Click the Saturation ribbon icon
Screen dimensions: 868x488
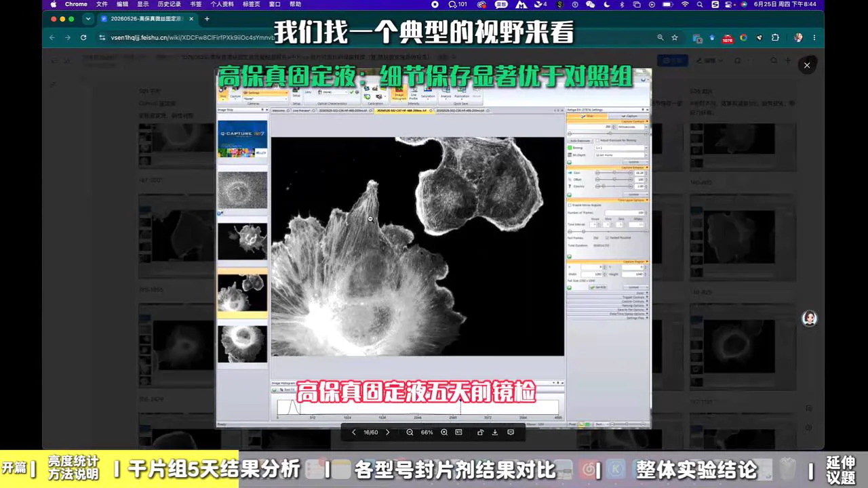428,94
